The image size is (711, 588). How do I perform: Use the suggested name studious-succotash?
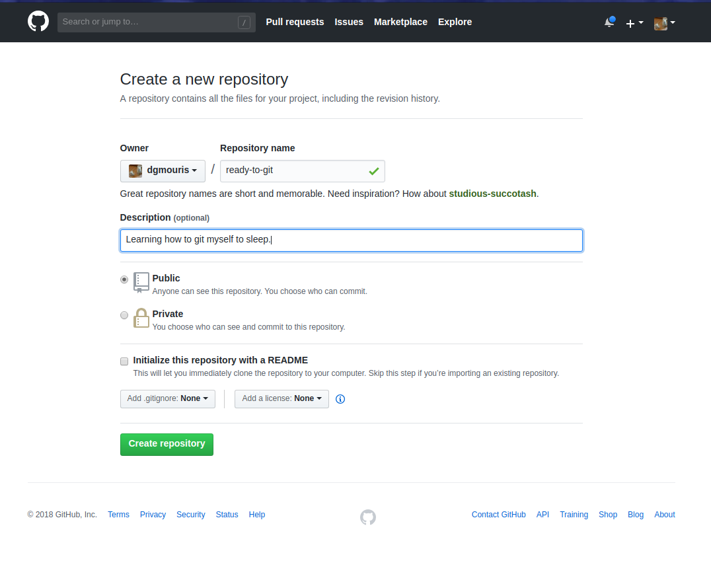pos(492,194)
